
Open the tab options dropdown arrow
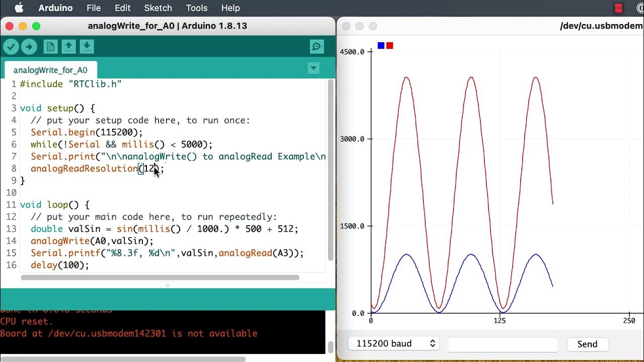tap(313, 68)
